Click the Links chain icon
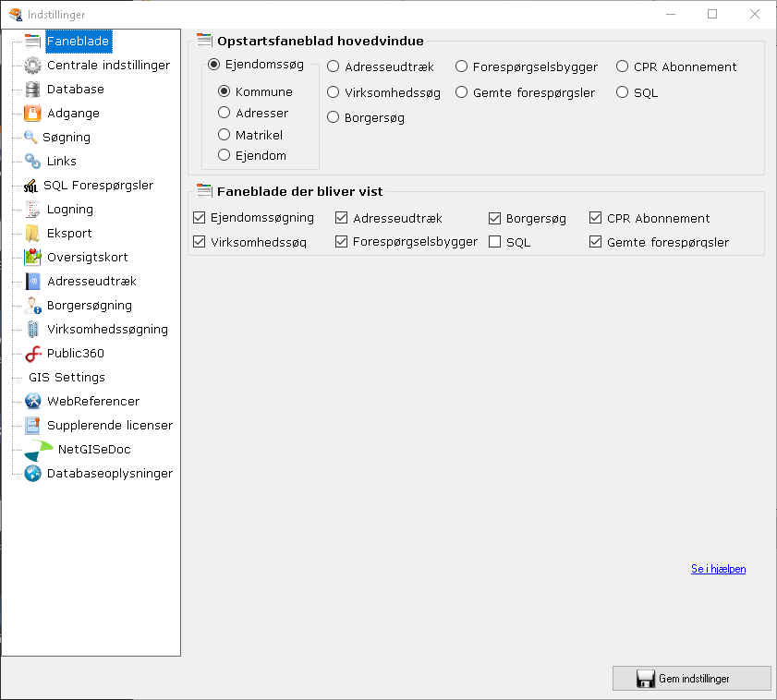The height and width of the screenshot is (700, 777). [x=30, y=162]
